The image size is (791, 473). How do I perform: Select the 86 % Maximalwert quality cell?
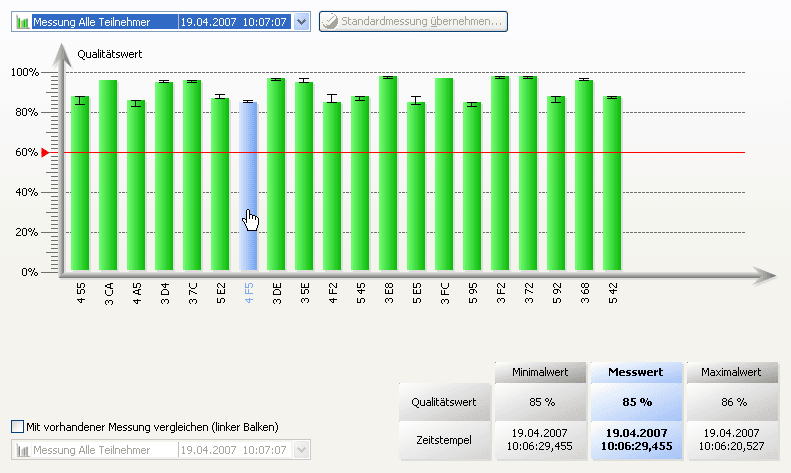tap(733, 402)
